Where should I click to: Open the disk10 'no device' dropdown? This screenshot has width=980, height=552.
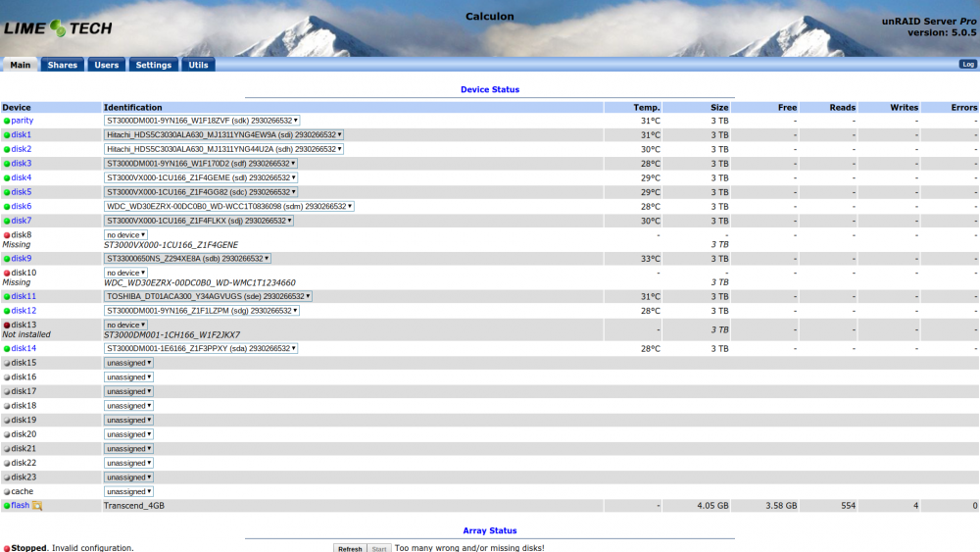125,274
